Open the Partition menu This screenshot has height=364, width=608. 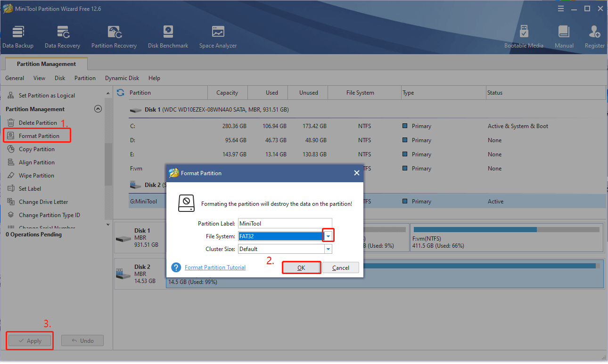85,78
